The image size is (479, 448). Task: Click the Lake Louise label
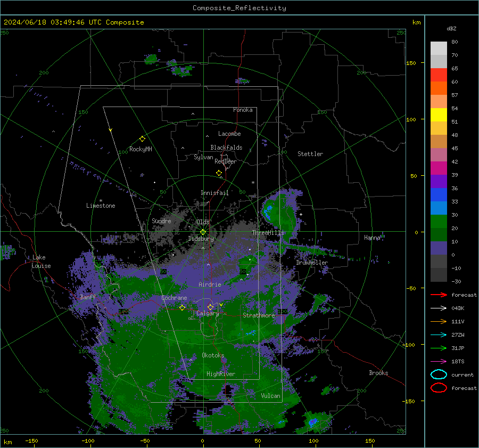click(41, 262)
